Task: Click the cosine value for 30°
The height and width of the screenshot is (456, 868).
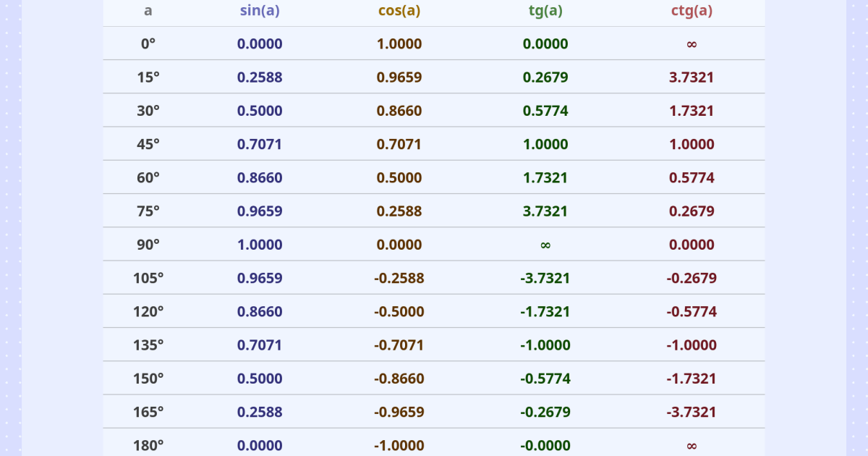Action: pos(399,111)
